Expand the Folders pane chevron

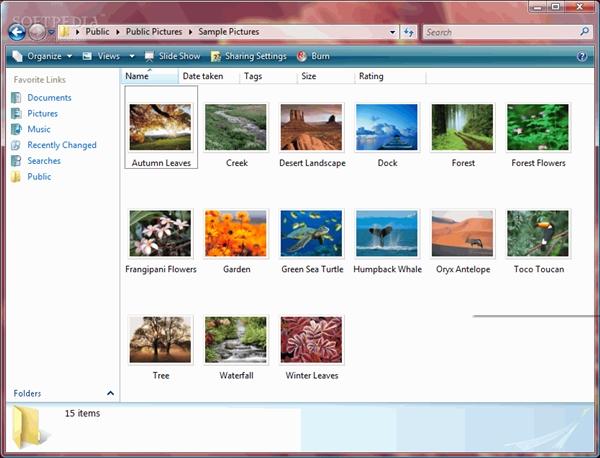[x=110, y=393]
